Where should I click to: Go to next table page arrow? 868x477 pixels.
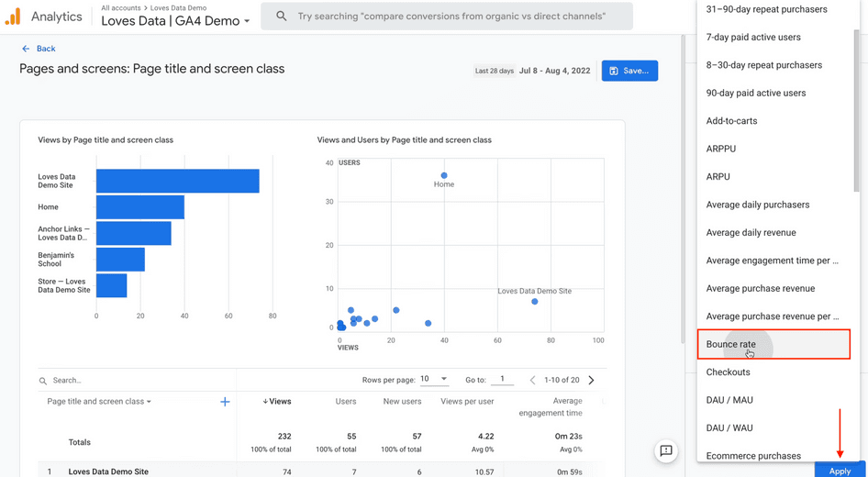tap(591, 380)
